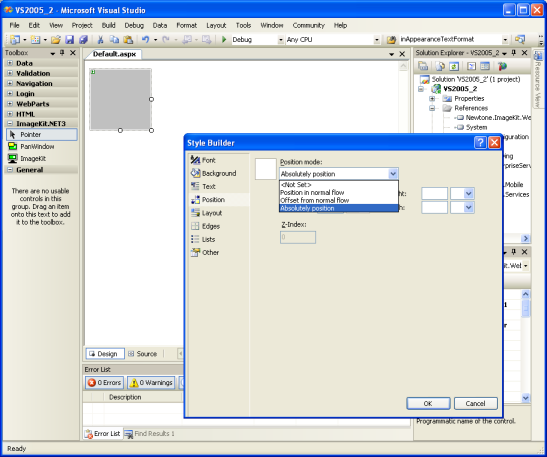547x457 pixels.
Task: Click the Save toolbar icon
Action: click(69, 39)
